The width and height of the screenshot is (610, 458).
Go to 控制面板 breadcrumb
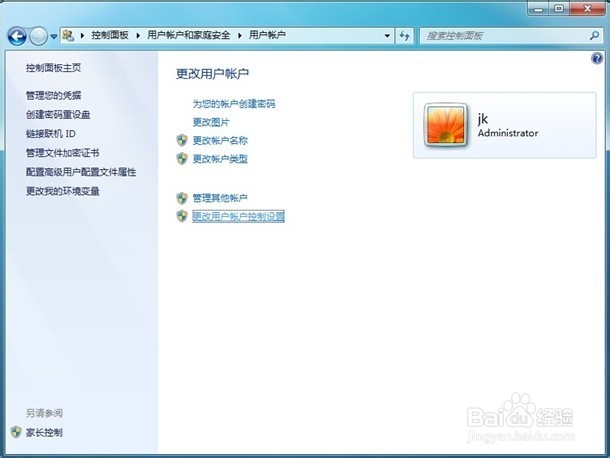110,35
